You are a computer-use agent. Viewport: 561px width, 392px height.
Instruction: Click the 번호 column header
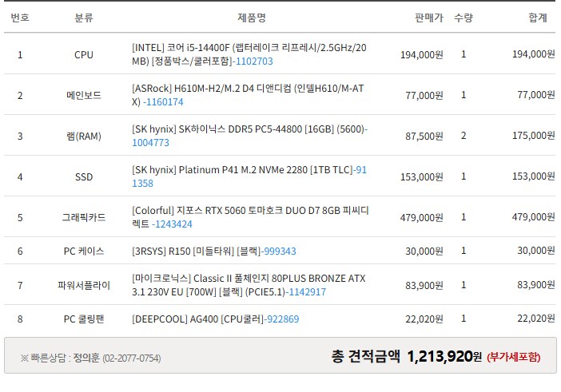click(20, 18)
